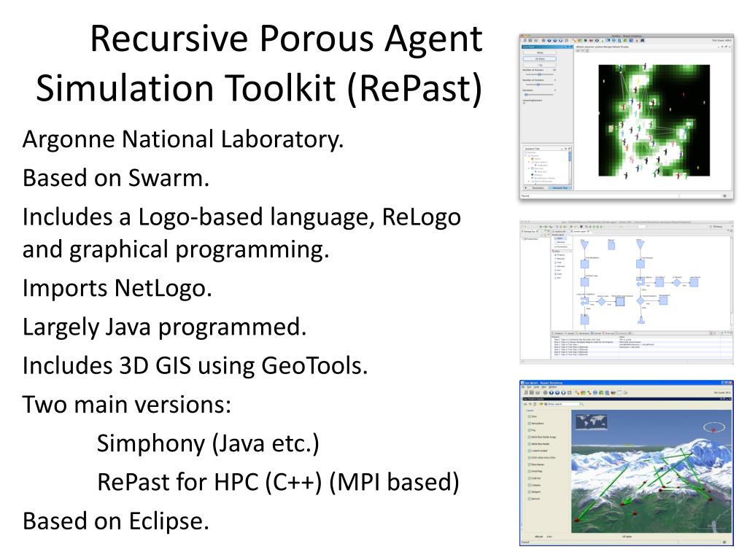Click Tick Count readout in zombies window

pyautogui.click(x=721, y=41)
